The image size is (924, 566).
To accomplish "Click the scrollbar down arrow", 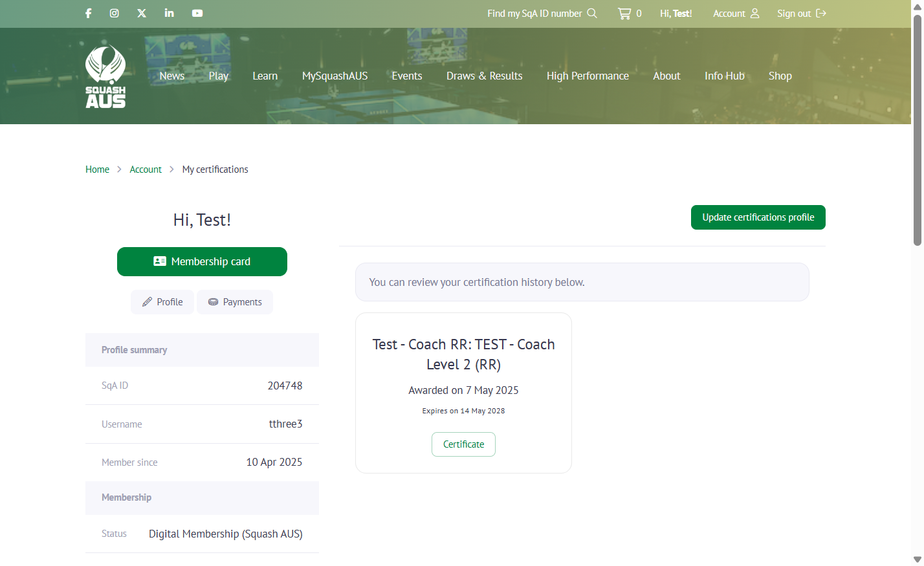I will [x=918, y=560].
